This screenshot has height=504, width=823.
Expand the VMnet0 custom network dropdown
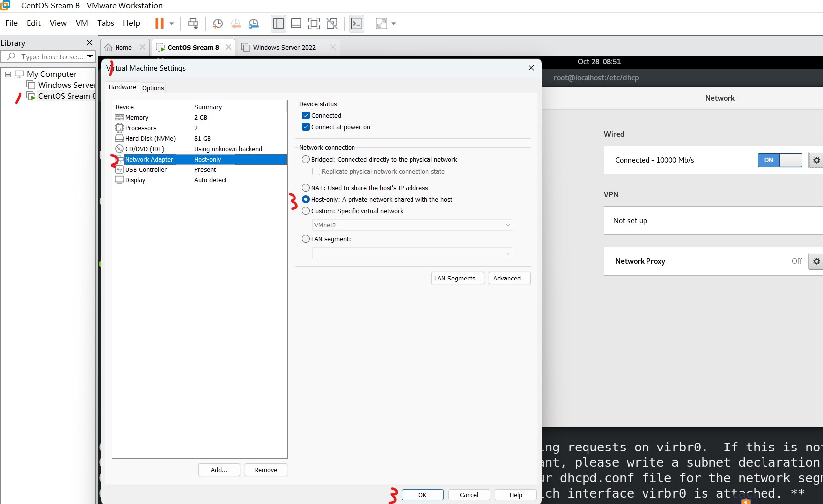(x=507, y=225)
